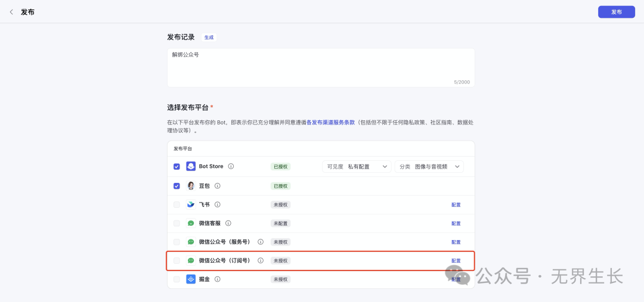Open the 各发布渠道服务条款 link
This screenshot has width=644, height=302.
pyautogui.click(x=330, y=122)
